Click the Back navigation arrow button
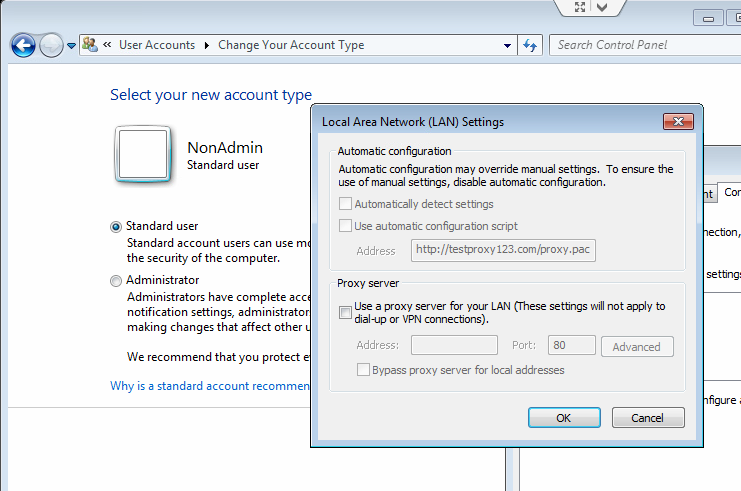Screen dimensions: 741x491 click(23, 45)
